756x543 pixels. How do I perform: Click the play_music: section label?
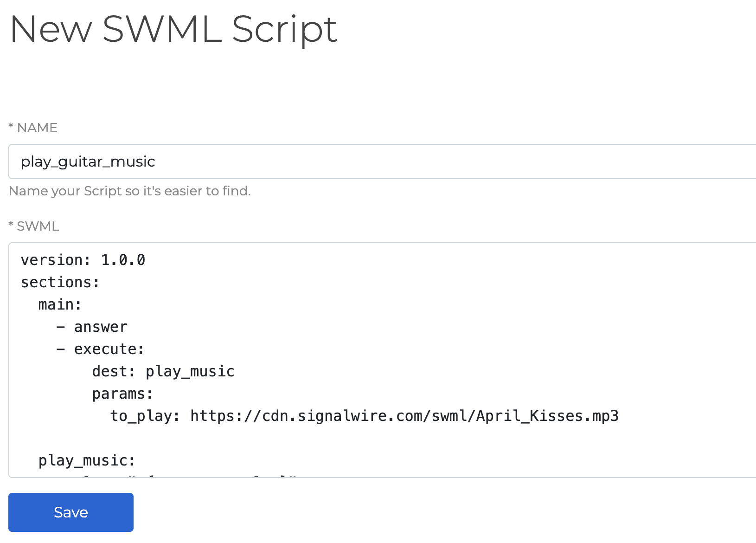pyautogui.click(x=86, y=460)
